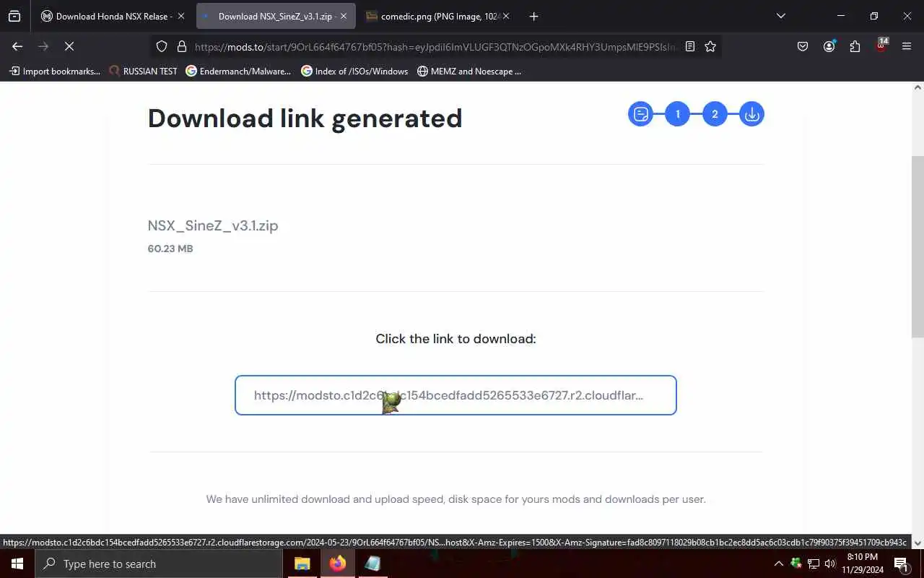This screenshot has width=924, height=578.
Task: Show site security padlock info
Action: pos(182,46)
